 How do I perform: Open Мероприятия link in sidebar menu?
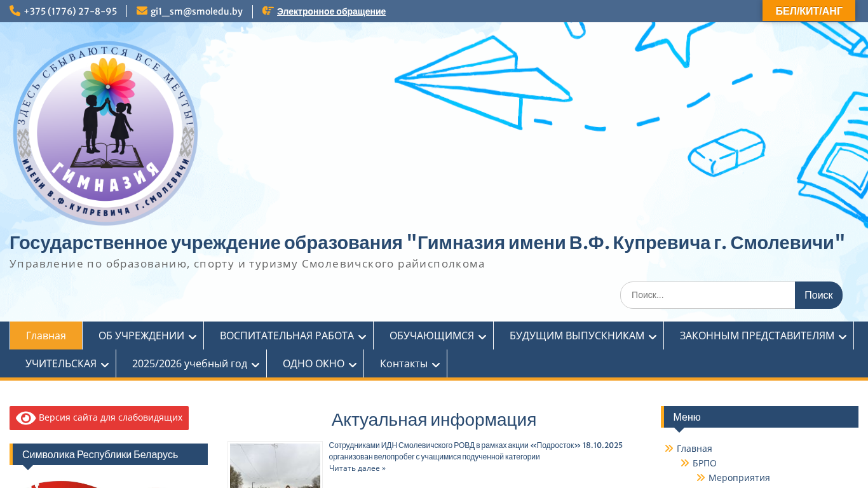point(739,478)
